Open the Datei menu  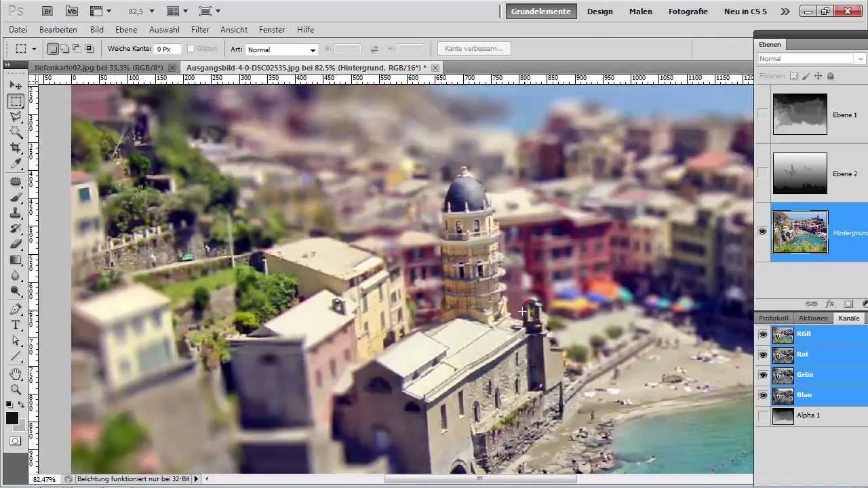(18, 30)
